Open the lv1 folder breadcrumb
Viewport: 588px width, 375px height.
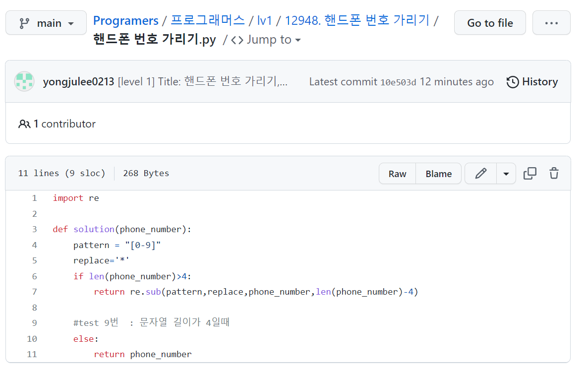(264, 20)
